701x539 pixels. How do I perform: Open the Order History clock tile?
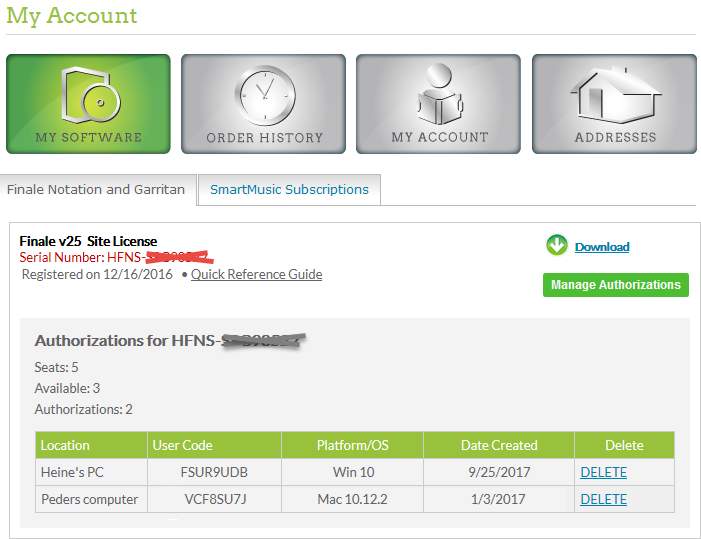click(263, 104)
